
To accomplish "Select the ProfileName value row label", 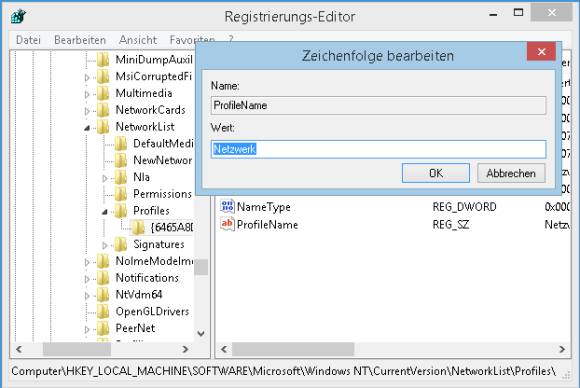I will [x=267, y=225].
